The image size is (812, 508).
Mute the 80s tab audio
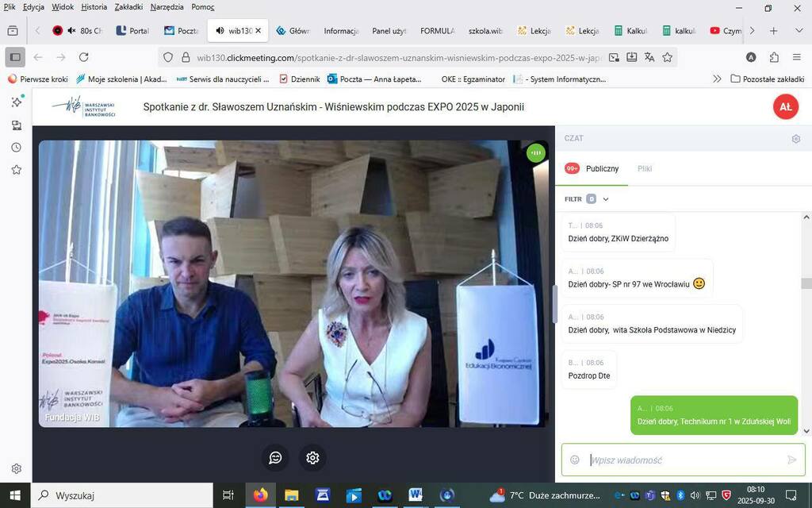tap(71, 31)
